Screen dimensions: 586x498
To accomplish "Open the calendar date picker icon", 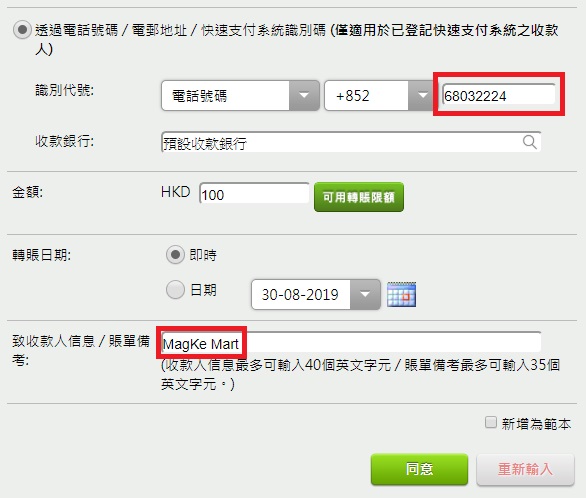I will coord(401,295).
